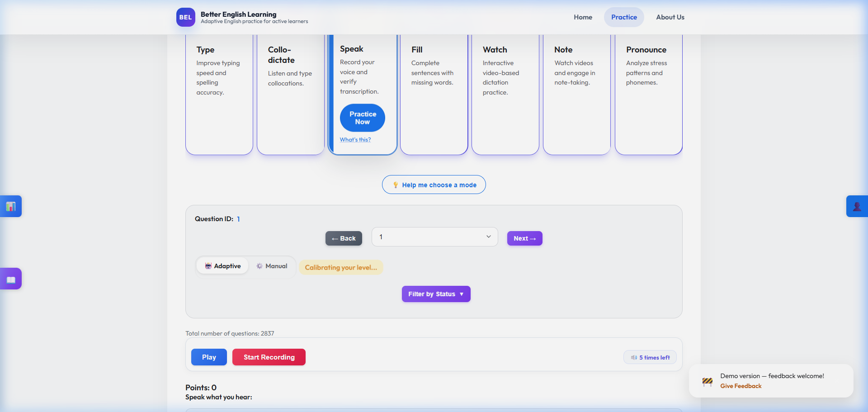Viewport: 868px width, 412px height.
Task: Select the Pronounce mode card
Action: tap(649, 95)
